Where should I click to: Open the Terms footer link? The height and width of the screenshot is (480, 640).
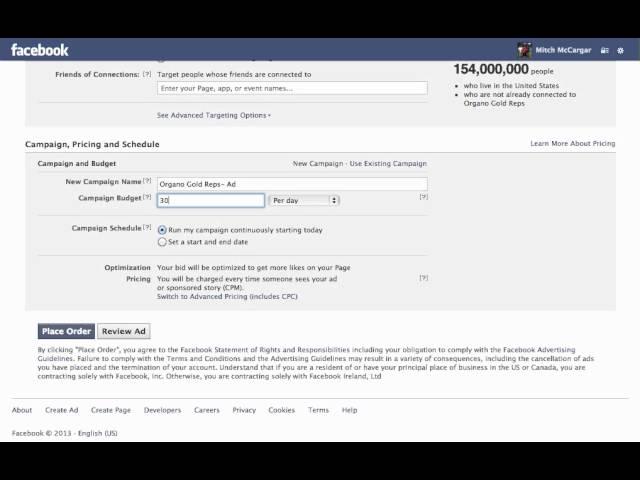click(318, 410)
